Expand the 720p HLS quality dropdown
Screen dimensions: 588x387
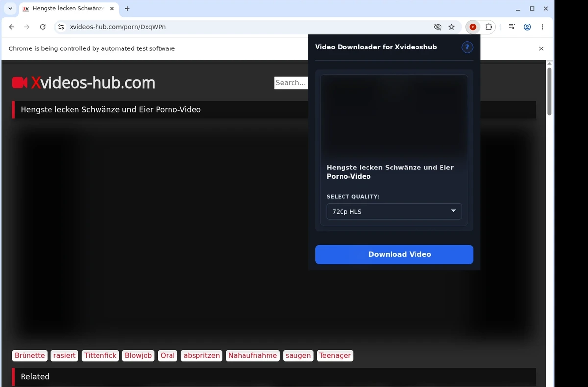tap(394, 212)
